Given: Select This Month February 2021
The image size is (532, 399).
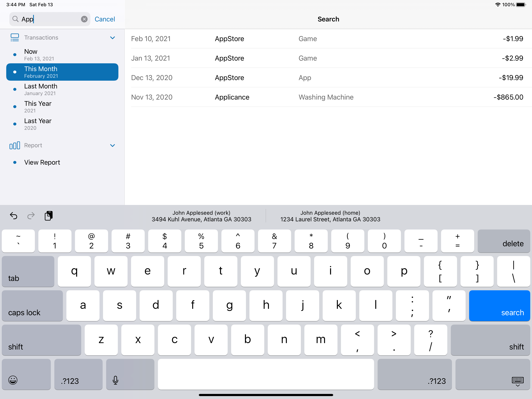Looking at the screenshot, I should [62, 72].
